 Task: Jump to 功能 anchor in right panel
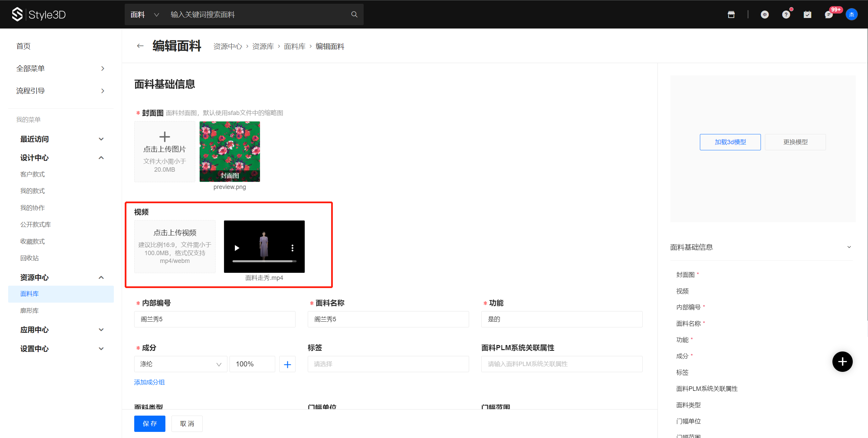pyautogui.click(x=682, y=340)
